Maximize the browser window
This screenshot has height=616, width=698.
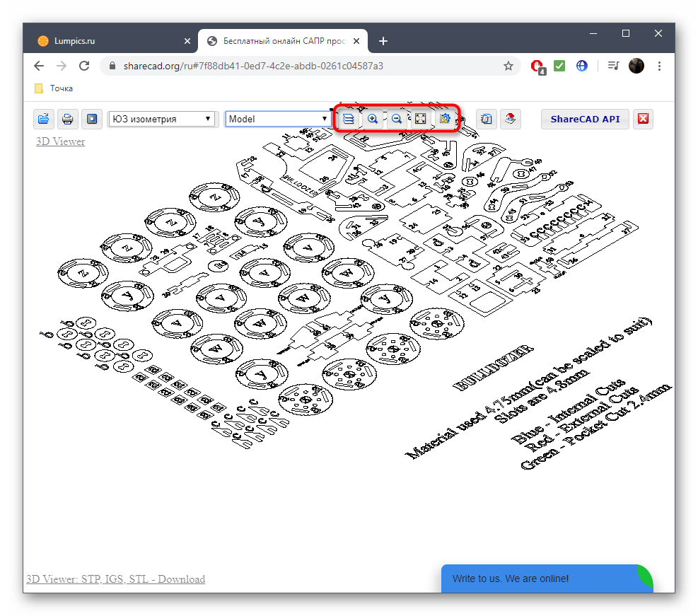coord(626,33)
